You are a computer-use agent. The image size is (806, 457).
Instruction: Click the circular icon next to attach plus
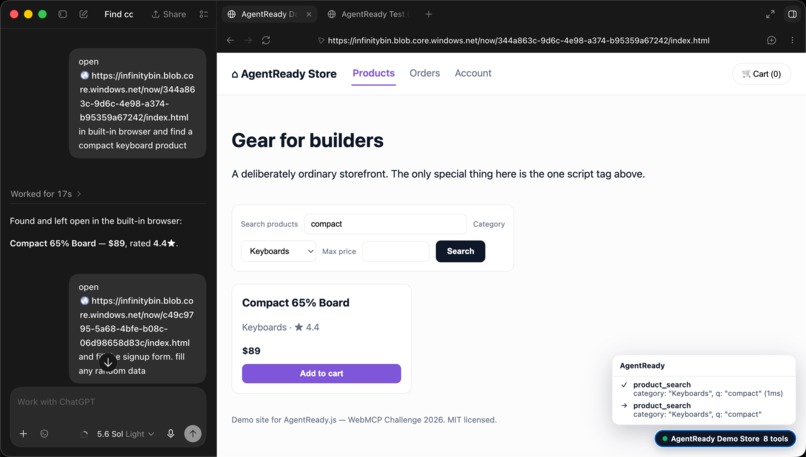[x=44, y=434]
